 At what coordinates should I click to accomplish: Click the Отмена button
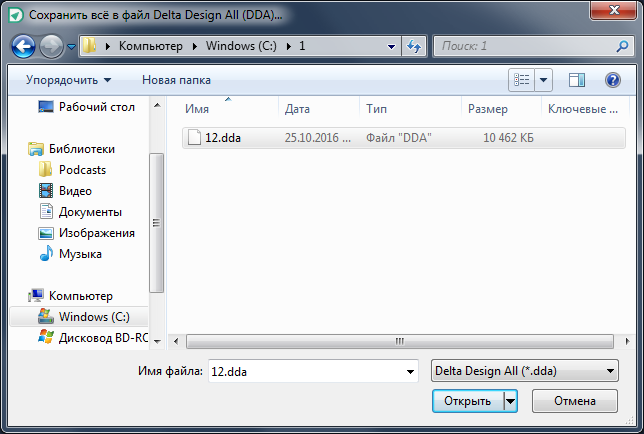point(575,401)
